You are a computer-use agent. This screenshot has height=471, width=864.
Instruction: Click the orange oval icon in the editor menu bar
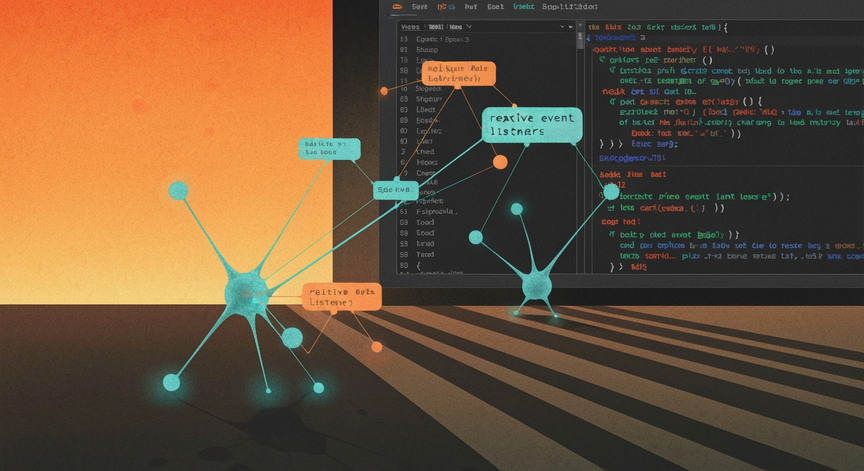pyautogui.click(x=397, y=7)
